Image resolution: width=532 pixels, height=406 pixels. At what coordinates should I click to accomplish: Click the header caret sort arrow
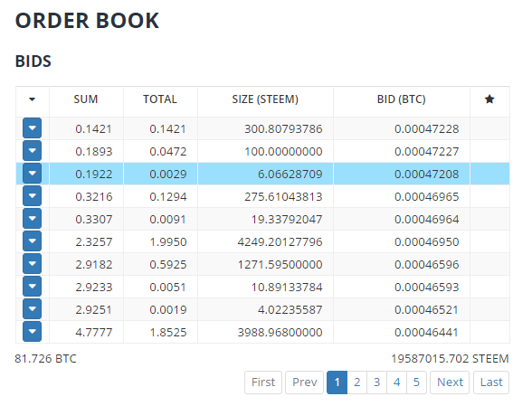click(33, 99)
